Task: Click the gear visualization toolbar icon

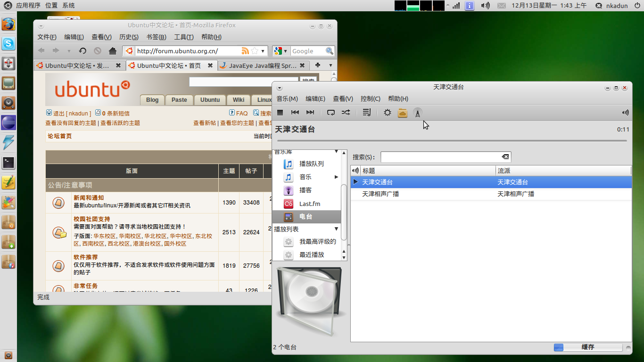Action: tap(388, 113)
